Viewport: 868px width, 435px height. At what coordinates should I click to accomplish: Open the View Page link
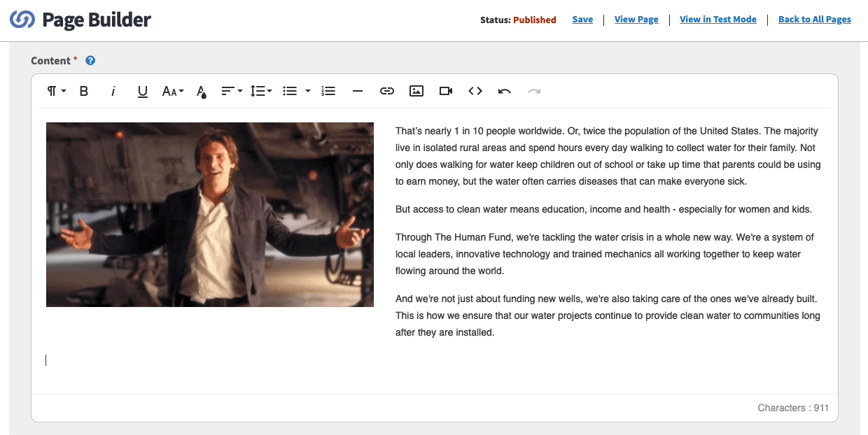(x=636, y=20)
